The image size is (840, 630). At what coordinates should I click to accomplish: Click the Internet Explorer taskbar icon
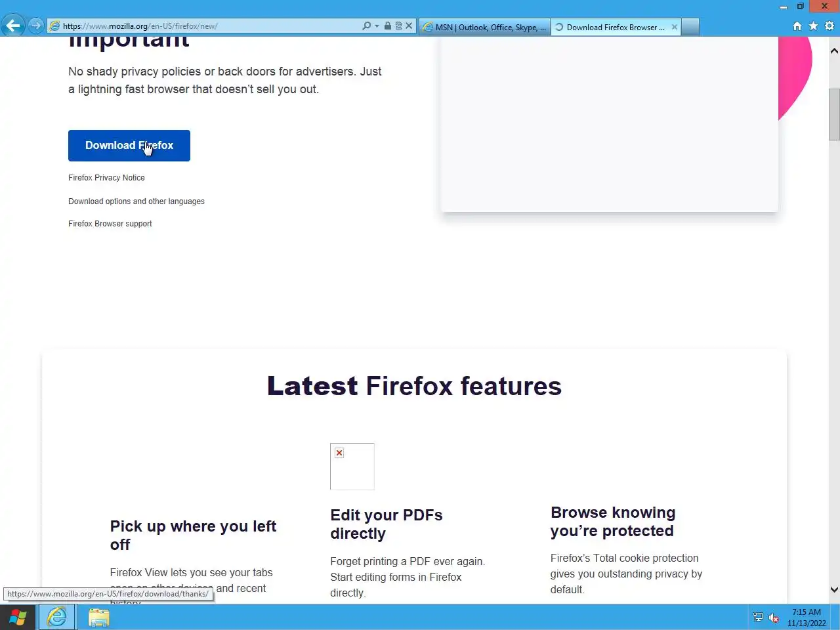58,618
